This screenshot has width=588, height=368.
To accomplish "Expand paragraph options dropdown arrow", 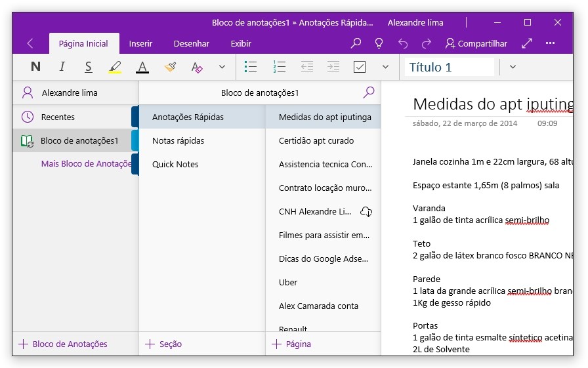I will (x=385, y=67).
